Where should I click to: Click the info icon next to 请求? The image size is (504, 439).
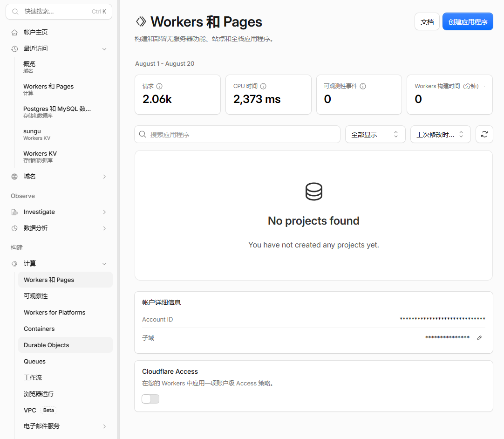159,86
